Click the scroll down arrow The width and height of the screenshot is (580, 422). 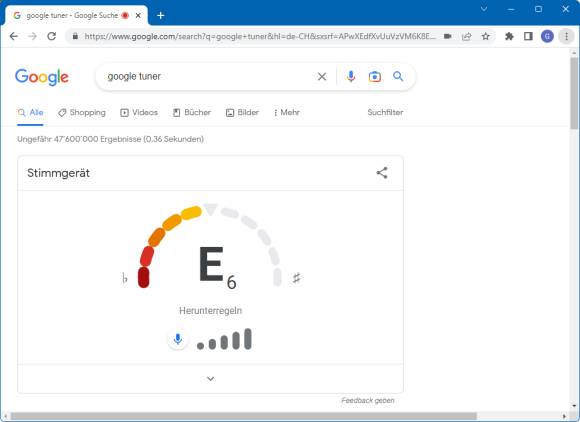coord(574,407)
